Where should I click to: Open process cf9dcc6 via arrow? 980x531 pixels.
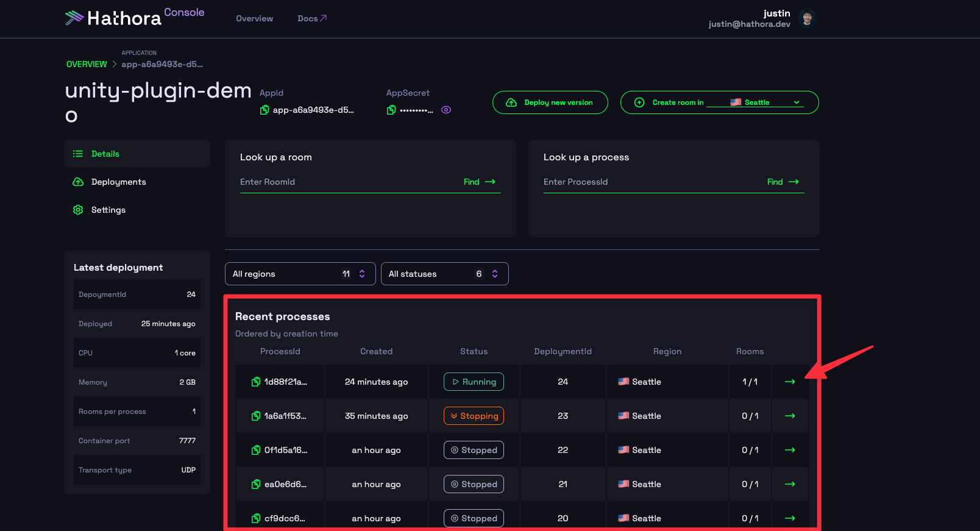[790, 518]
